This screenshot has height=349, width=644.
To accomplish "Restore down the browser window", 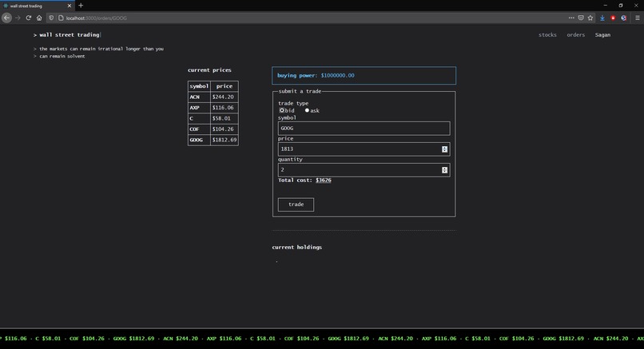I will (621, 6).
